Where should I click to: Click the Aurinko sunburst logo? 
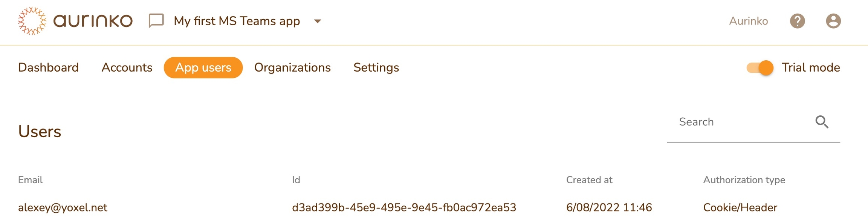tap(32, 21)
